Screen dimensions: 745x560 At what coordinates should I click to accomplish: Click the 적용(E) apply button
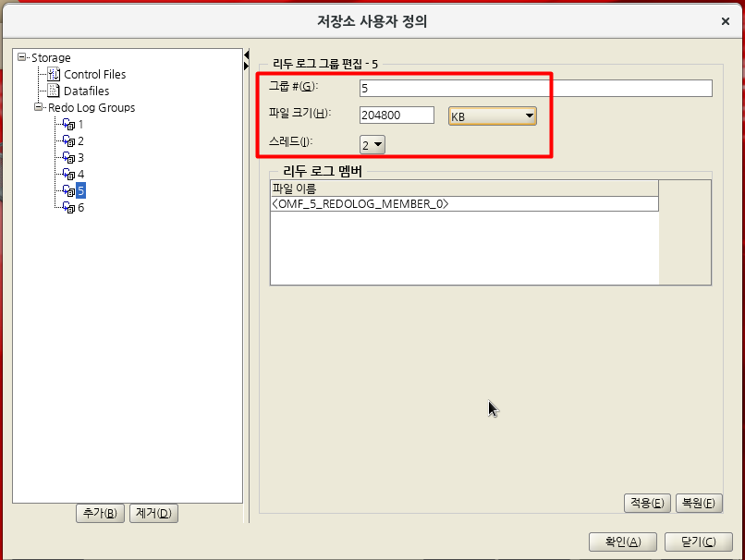[x=647, y=503]
